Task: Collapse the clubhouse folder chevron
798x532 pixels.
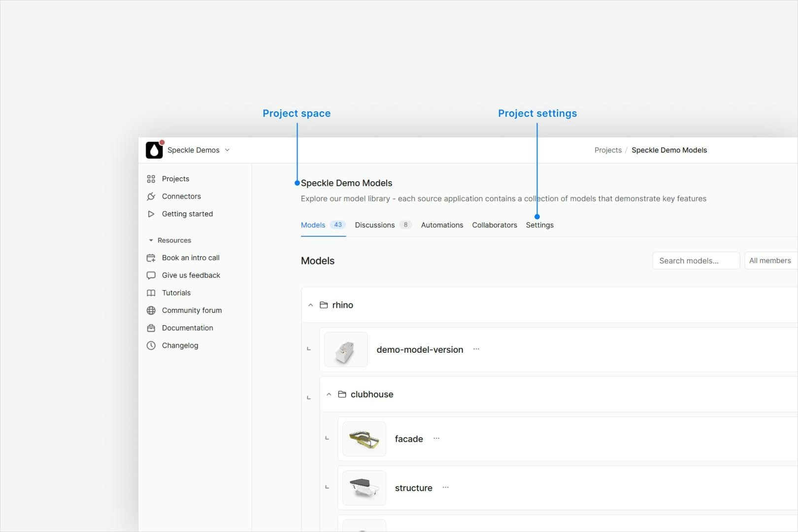Action: pyautogui.click(x=329, y=395)
